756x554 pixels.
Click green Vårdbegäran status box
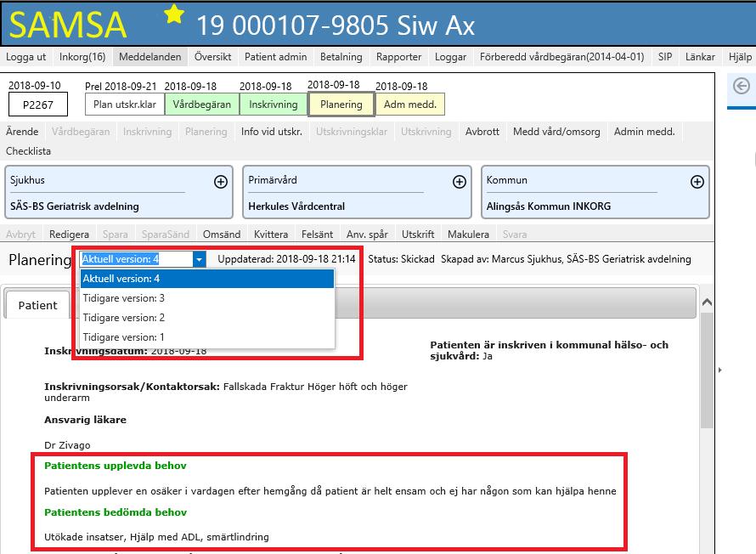202,105
